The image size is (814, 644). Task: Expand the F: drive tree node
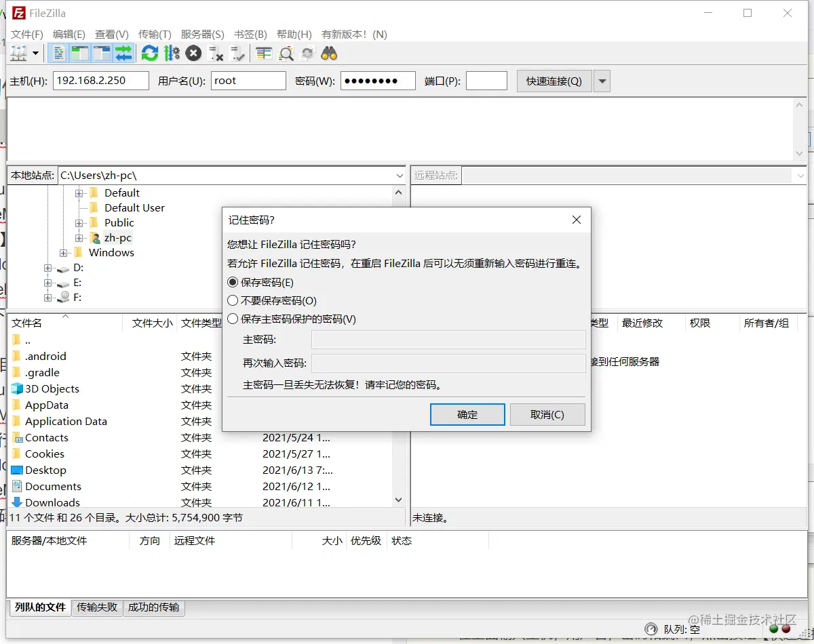click(48, 298)
